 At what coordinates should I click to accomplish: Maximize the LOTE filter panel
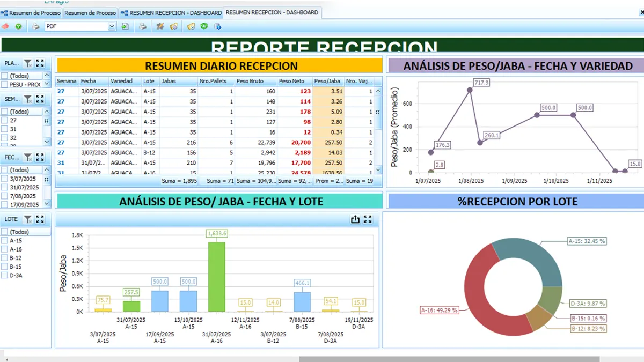pos(40,219)
